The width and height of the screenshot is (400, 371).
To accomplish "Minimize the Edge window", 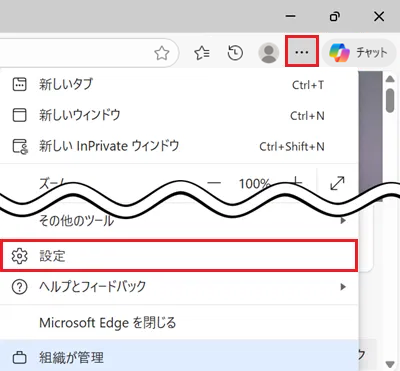I will click(x=291, y=16).
